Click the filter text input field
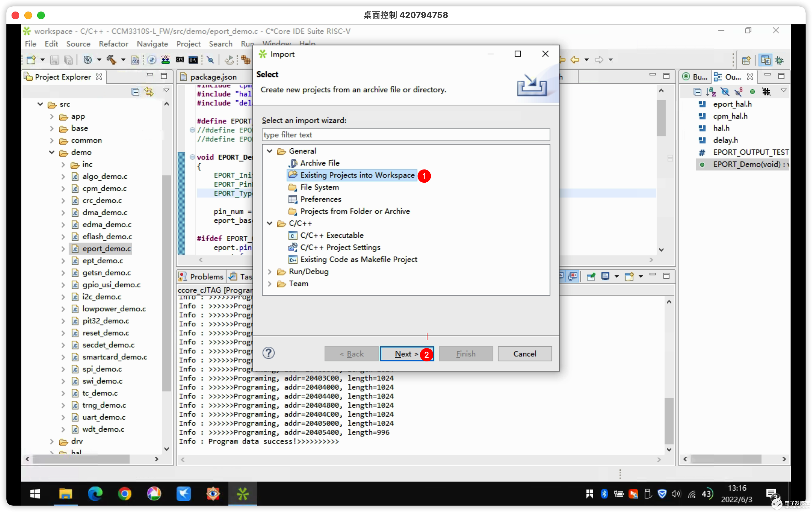Screen dimensions: 812x512 coord(406,135)
